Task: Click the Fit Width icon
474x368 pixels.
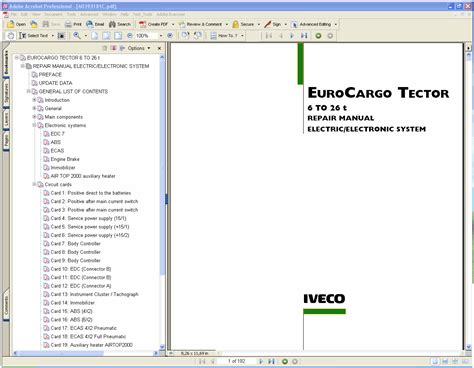Action: click(x=118, y=36)
